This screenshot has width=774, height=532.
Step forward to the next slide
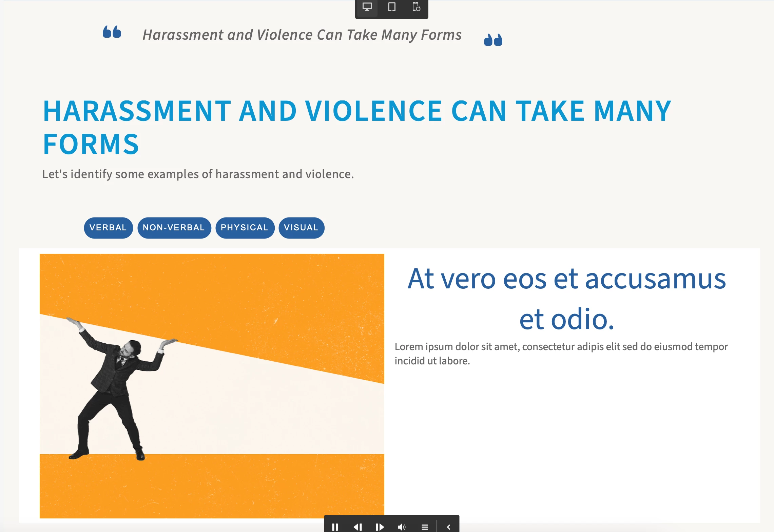click(x=380, y=527)
